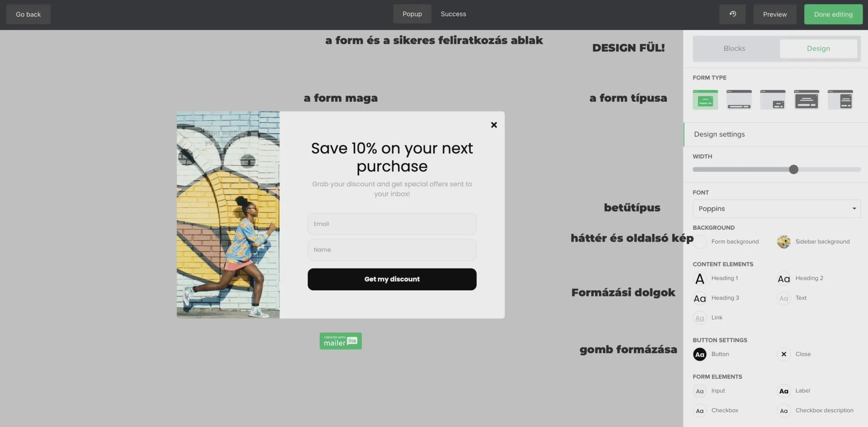Viewport: 868px width, 427px height.
Task: Switch to the Blocks tab
Action: (x=734, y=49)
